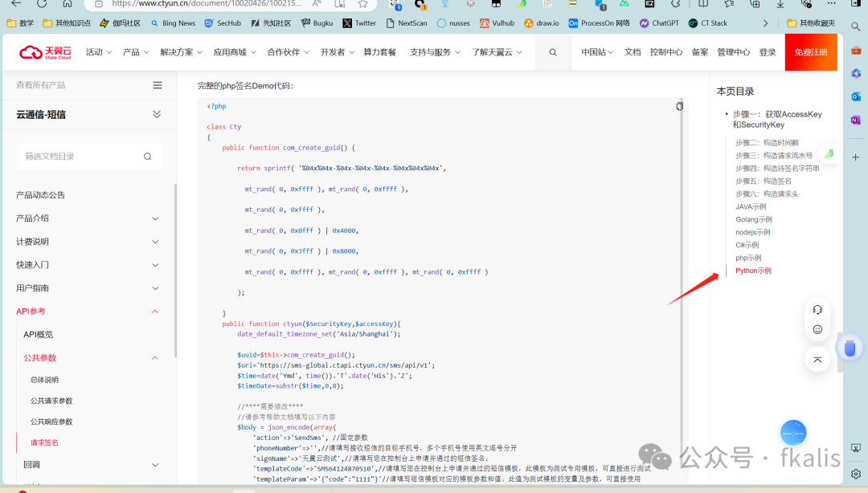
Task: Select 公共请求参数 in the sidebar
Action: tap(51, 401)
